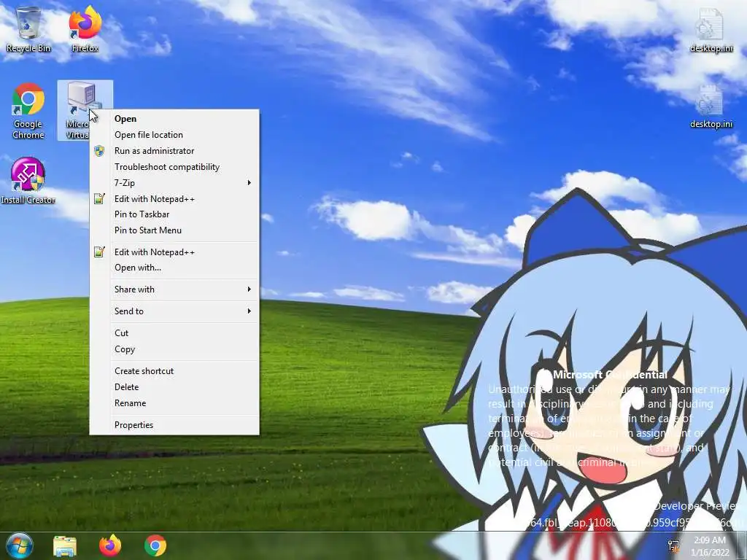Expand the Send to submenu
The height and width of the screenshot is (560, 747).
click(174, 311)
